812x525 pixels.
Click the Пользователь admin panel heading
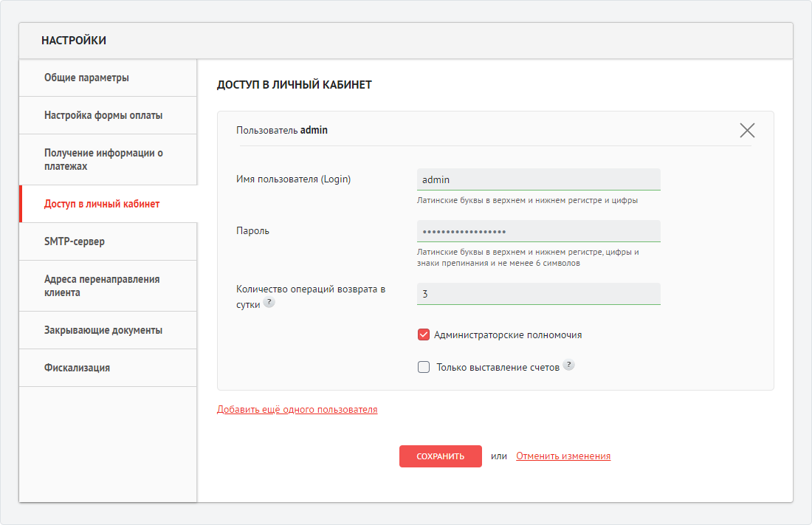pos(282,130)
